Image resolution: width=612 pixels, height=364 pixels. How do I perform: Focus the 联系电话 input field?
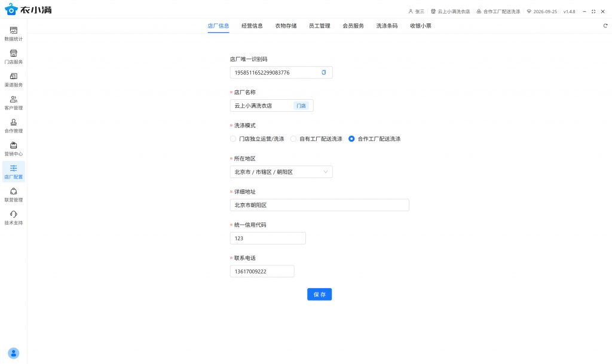tap(262, 271)
